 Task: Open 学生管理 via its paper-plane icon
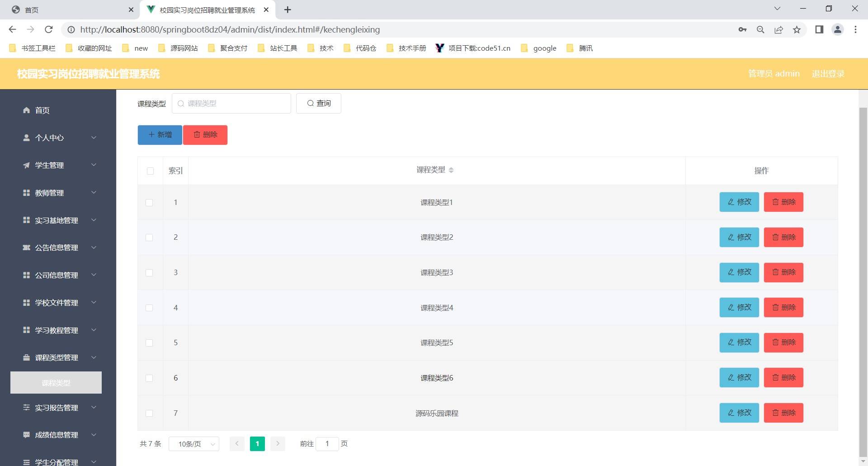click(x=26, y=165)
